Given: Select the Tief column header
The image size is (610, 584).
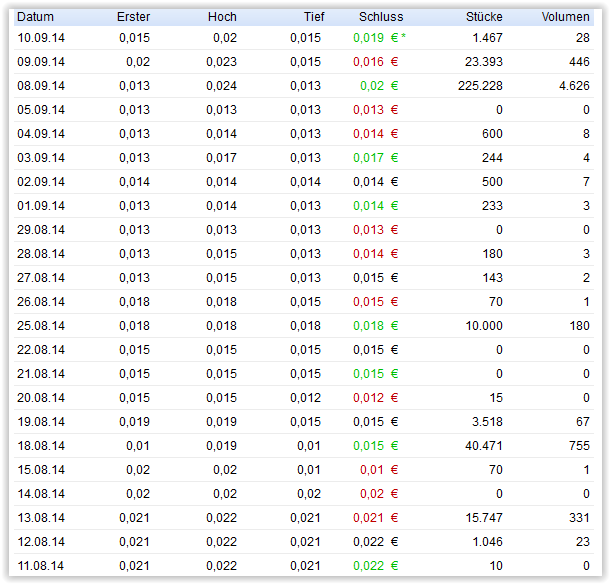Looking at the screenshot, I should (314, 17).
